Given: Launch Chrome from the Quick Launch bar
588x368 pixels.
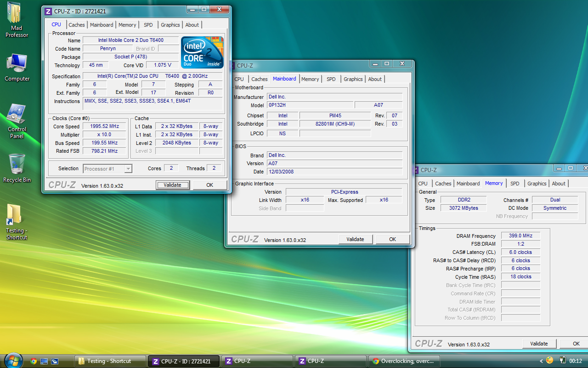Looking at the screenshot, I should pyautogui.click(x=34, y=361).
